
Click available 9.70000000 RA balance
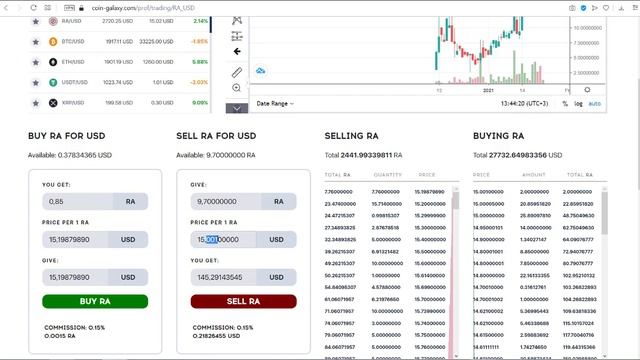tap(216, 155)
